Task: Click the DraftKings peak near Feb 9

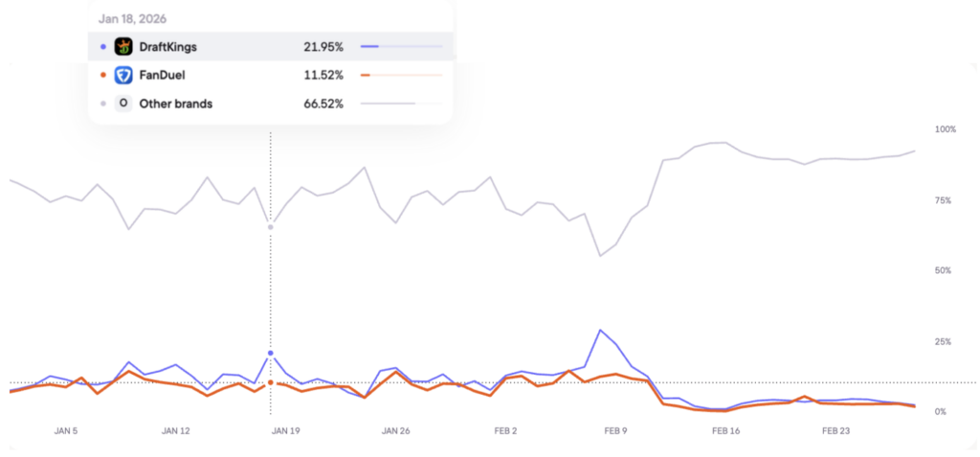Action: [x=600, y=331]
